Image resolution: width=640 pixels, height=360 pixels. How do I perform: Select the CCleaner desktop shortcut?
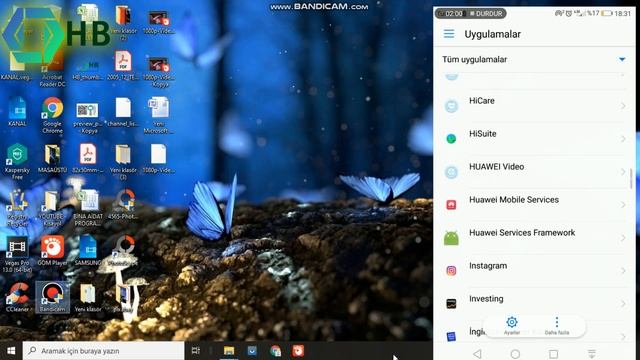(x=17, y=297)
